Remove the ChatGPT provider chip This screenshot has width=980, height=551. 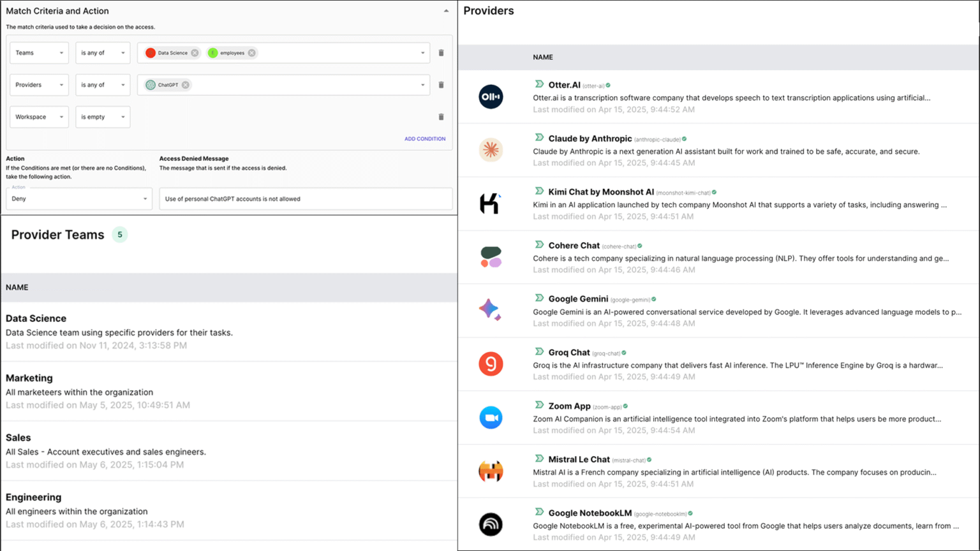point(186,85)
